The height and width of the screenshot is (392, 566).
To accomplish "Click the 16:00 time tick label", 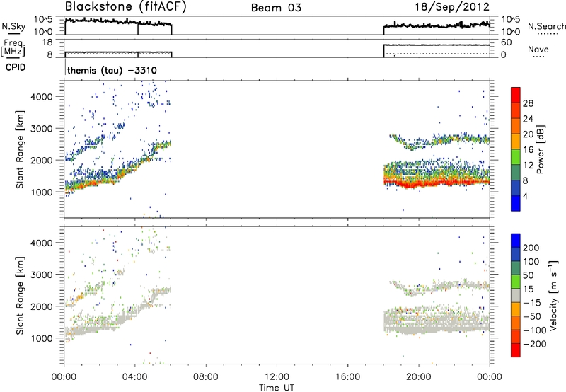I will pyautogui.click(x=347, y=377).
